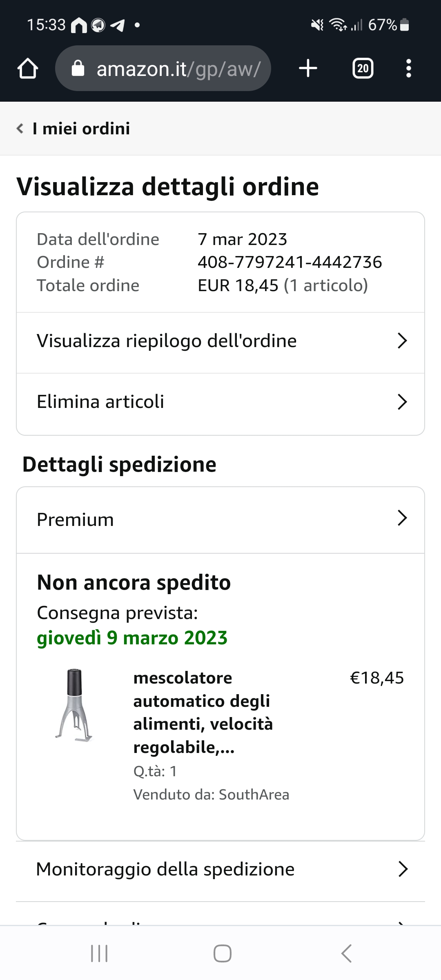Image resolution: width=441 pixels, height=980 pixels.
Task: Go back to I miei ordini
Action: 81,129
